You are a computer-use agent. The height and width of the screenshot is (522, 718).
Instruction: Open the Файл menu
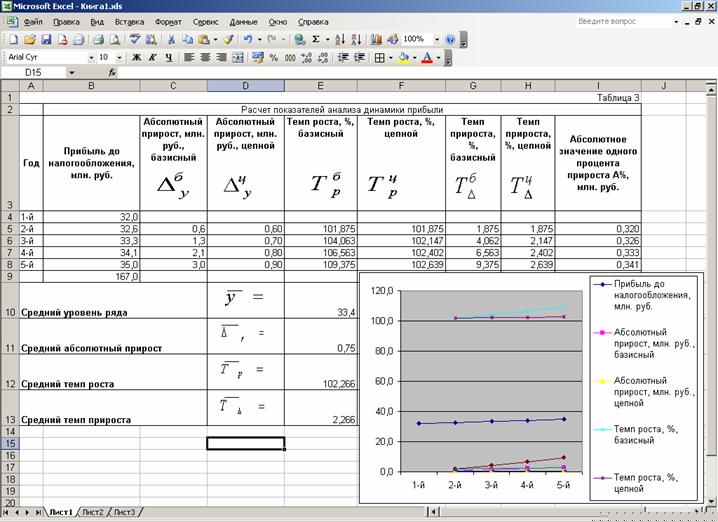coord(33,22)
